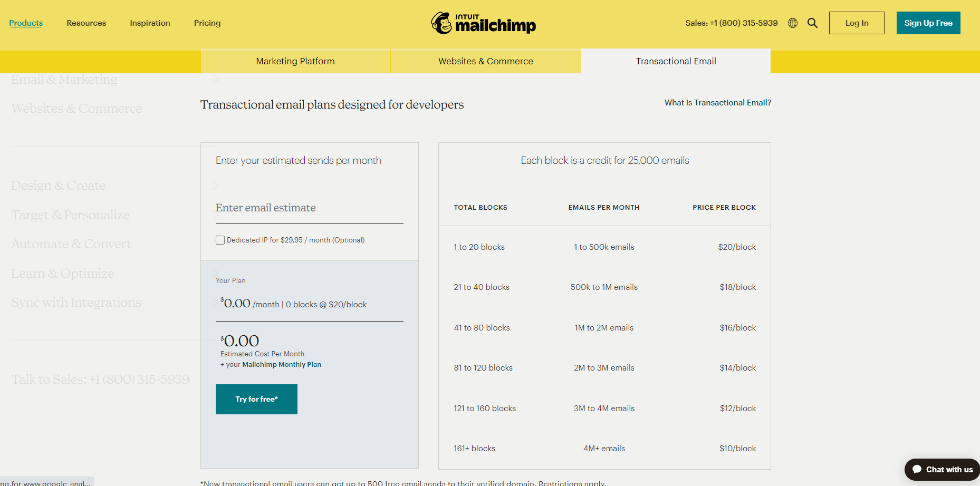Open the Chat with us widget
This screenshot has width=980, height=486.
tap(941, 469)
